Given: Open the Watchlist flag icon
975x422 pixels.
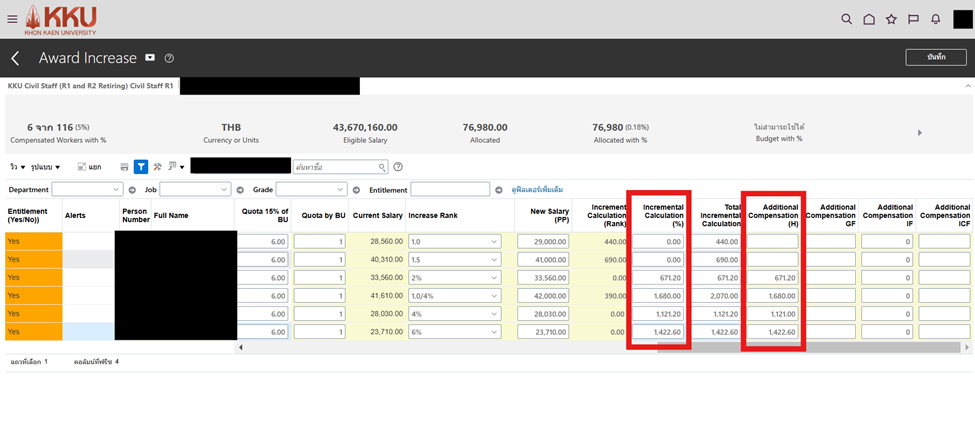Looking at the screenshot, I should [913, 19].
